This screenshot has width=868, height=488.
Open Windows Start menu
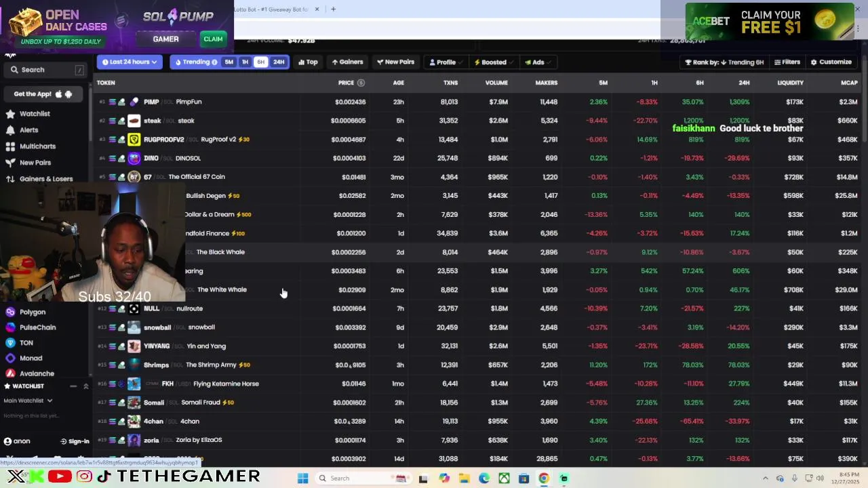pos(303,479)
